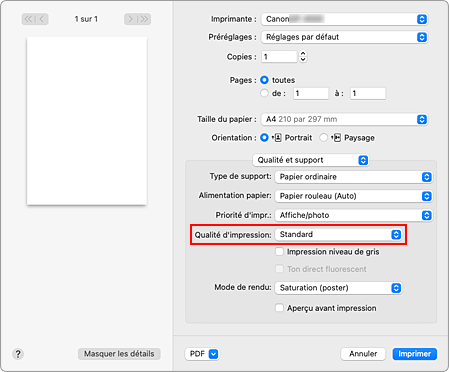Screen dimensions: 449x372
Task: Open Préréglages dropdown
Action: tap(345, 37)
